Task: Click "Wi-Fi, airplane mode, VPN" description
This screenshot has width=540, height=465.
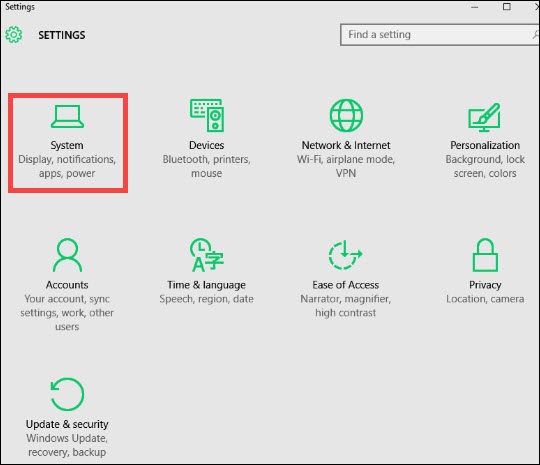Action: [346, 166]
